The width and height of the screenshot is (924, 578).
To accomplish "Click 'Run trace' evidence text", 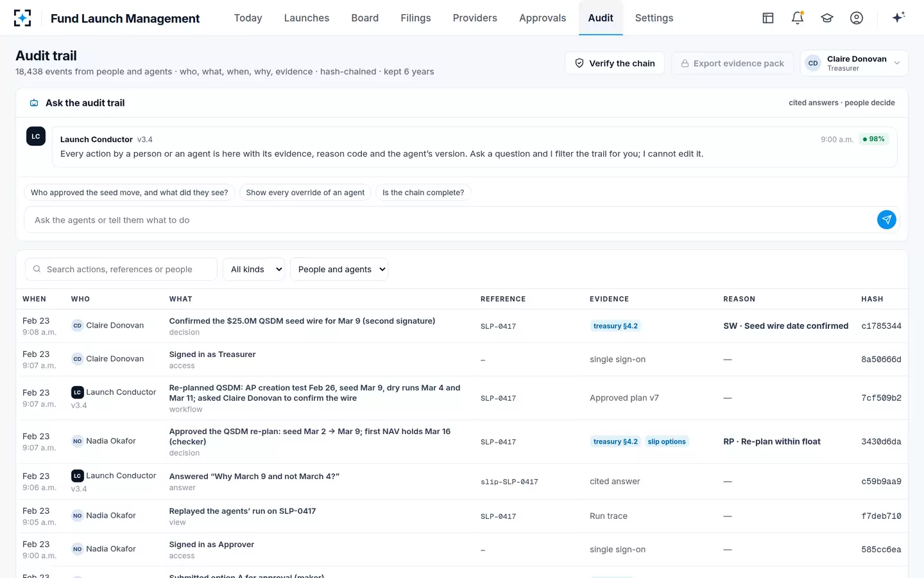I will click(609, 516).
